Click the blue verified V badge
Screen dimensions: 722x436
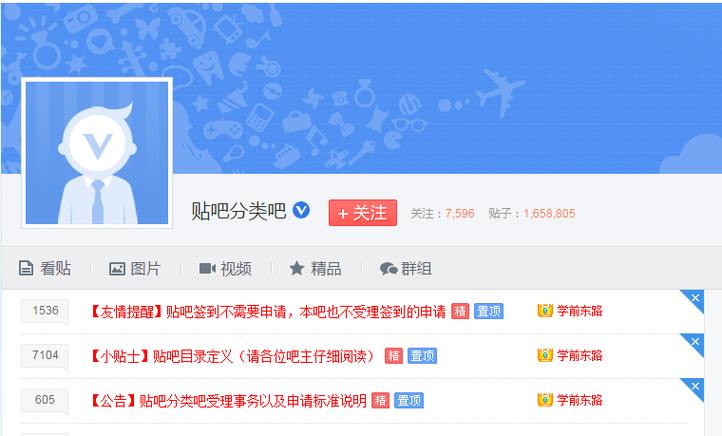(x=302, y=210)
